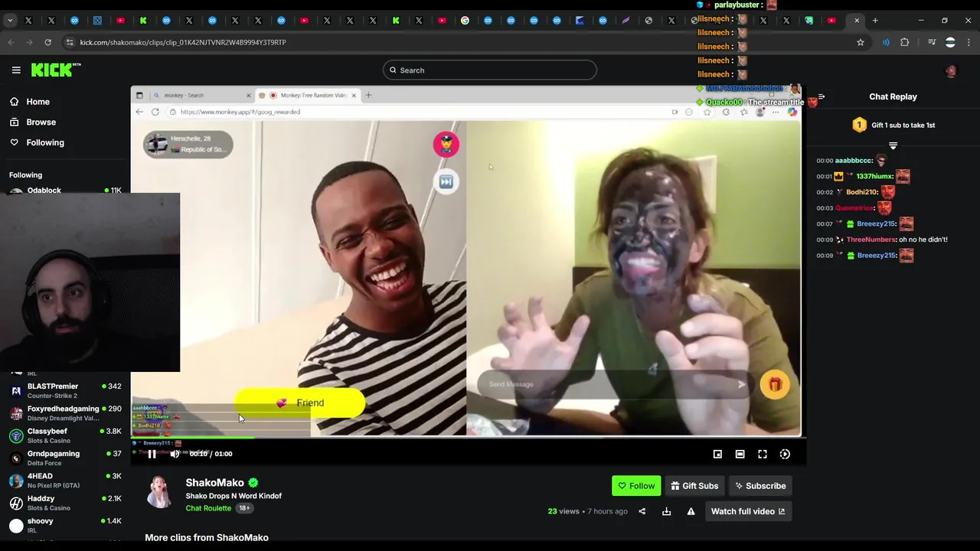Open Classybeef channel in sidebar

65,435
